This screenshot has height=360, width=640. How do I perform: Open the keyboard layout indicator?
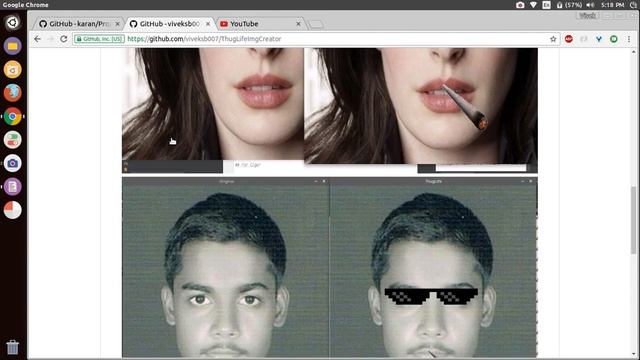tap(547, 5)
